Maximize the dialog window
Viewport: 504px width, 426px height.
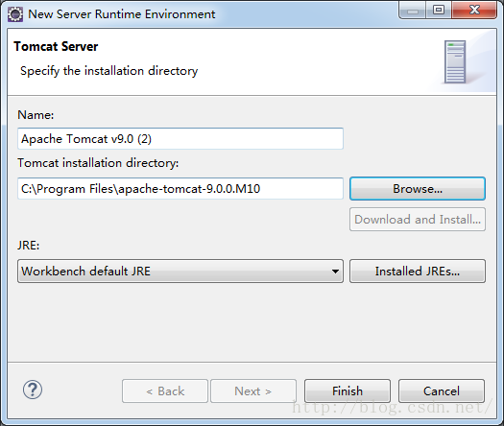coord(439,10)
